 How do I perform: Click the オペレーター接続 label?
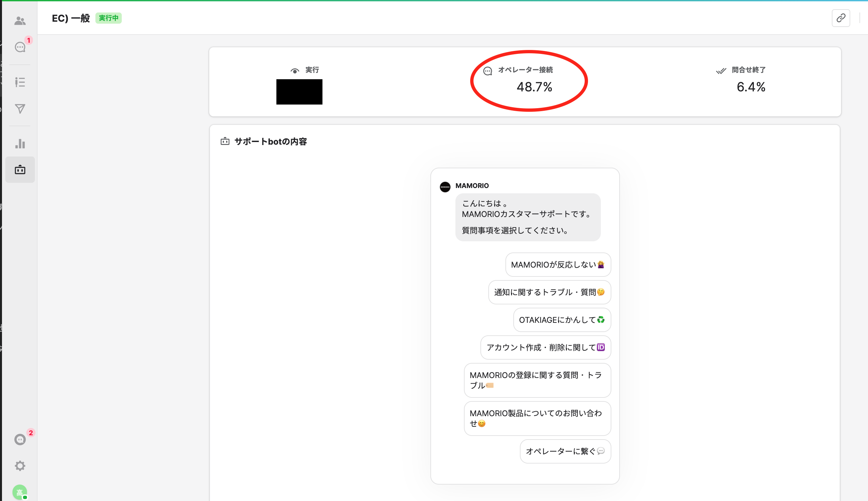[x=525, y=70]
